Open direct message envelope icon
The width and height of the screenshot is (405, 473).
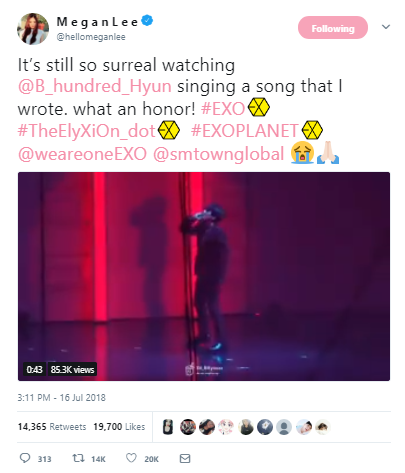coord(185,458)
